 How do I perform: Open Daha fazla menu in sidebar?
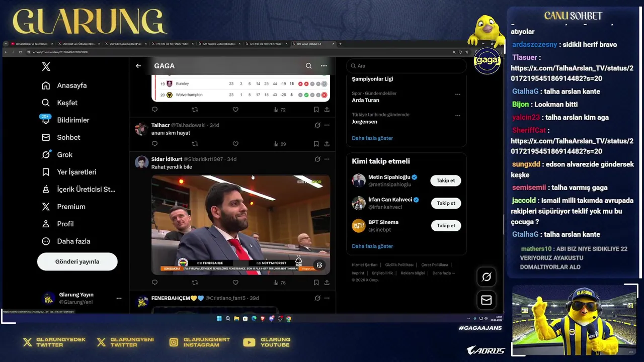coord(66,241)
